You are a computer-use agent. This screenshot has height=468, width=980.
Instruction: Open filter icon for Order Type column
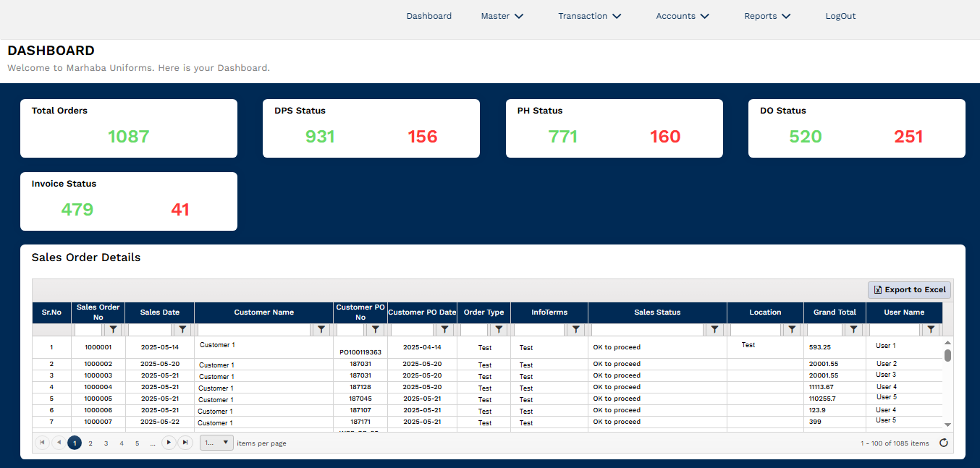point(499,329)
